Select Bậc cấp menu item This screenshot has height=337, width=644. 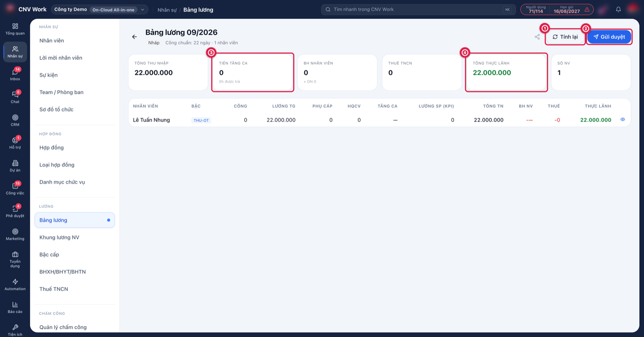(75, 255)
